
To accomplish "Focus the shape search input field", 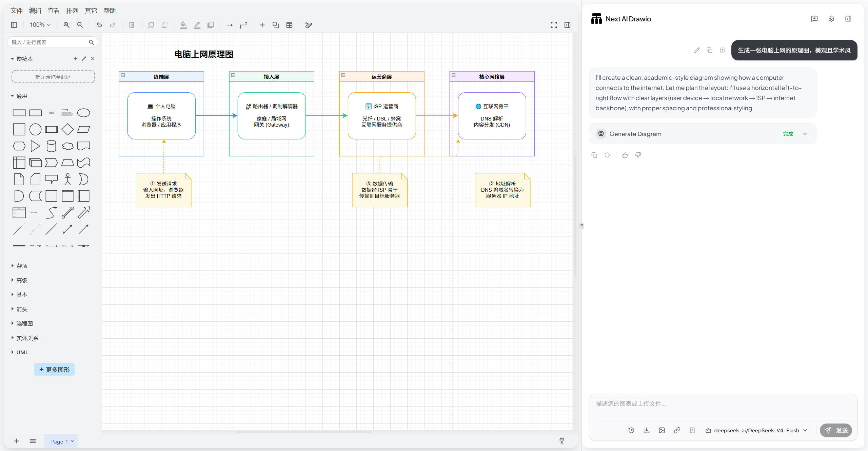I will [x=53, y=42].
